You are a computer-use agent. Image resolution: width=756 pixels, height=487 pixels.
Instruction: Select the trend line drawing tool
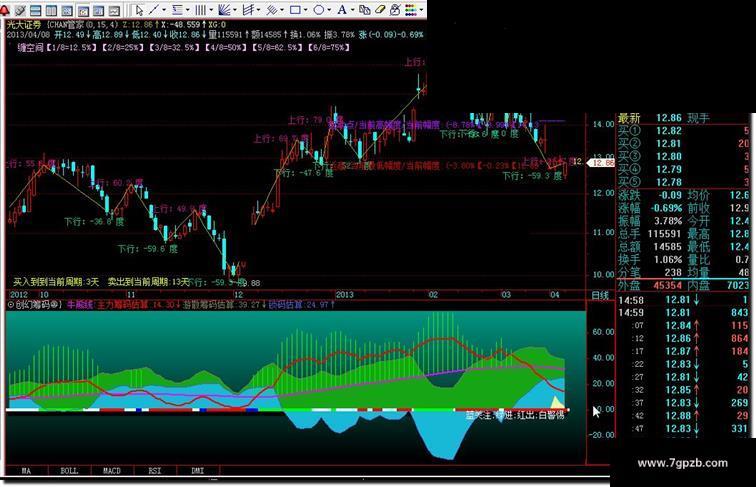[154, 10]
